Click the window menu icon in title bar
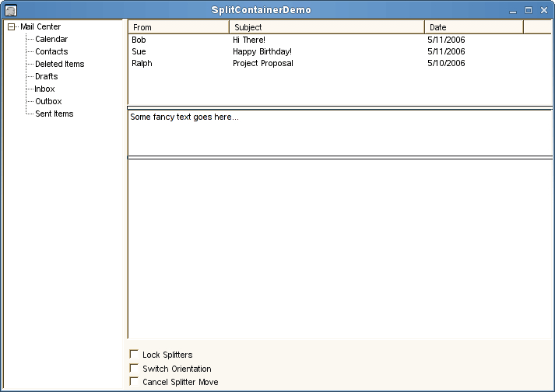The height and width of the screenshot is (392, 555). point(11,10)
